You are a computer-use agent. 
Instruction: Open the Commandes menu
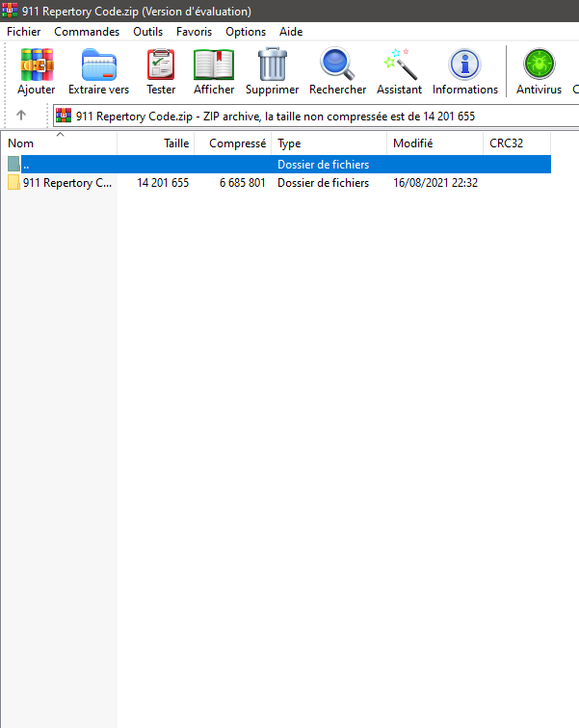point(87,32)
